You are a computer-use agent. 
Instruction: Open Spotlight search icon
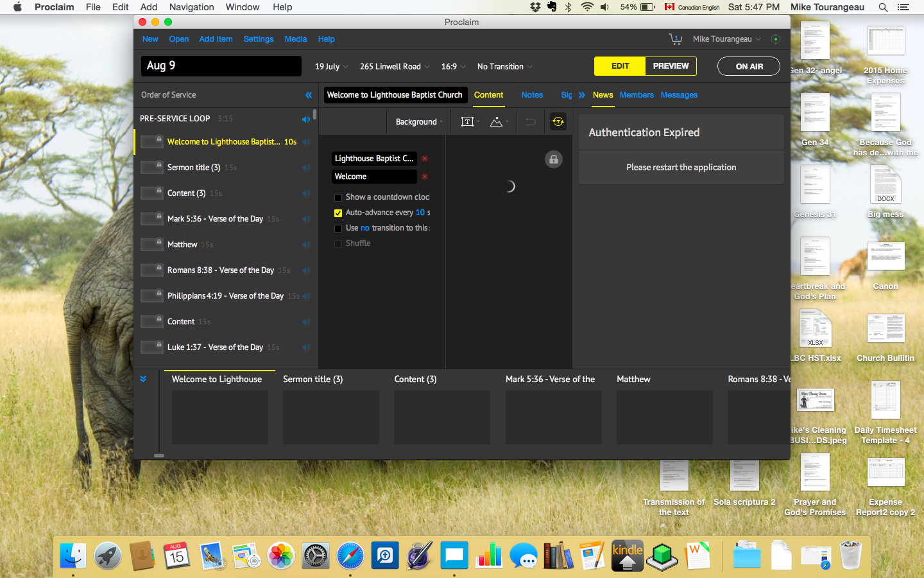[884, 7]
